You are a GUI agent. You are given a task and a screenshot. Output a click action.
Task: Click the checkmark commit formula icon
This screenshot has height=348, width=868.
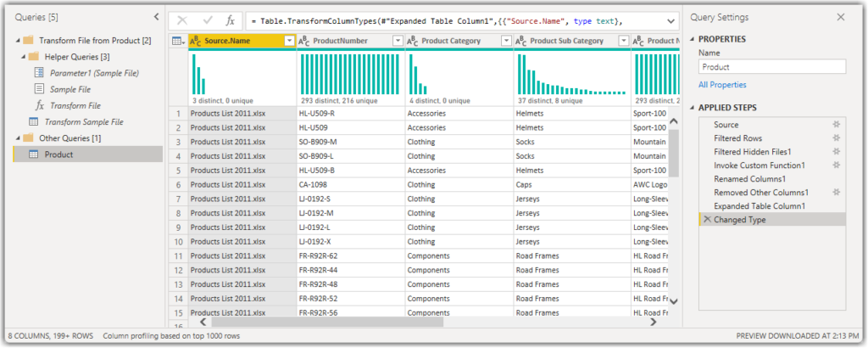[209, 21]
